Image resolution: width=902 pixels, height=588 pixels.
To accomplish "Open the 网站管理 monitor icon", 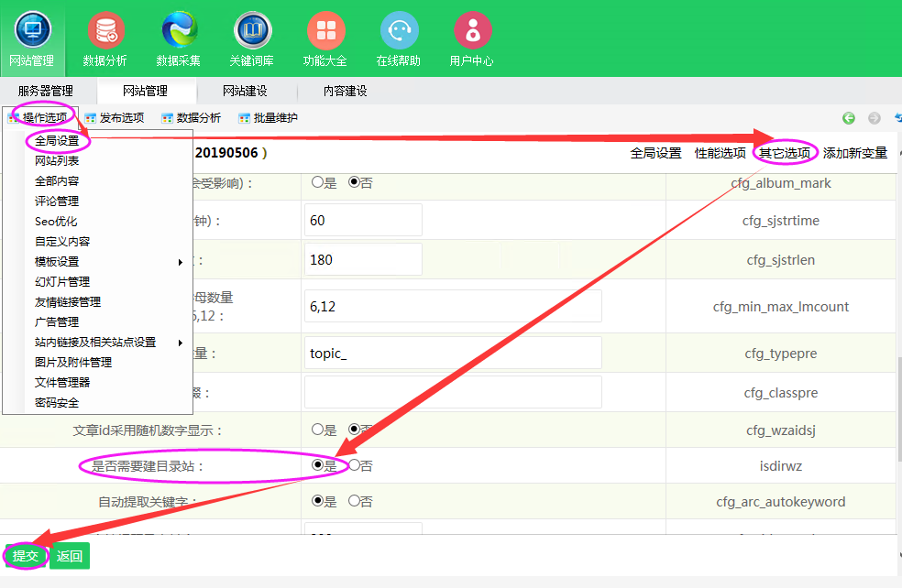I will pos(32,28).
